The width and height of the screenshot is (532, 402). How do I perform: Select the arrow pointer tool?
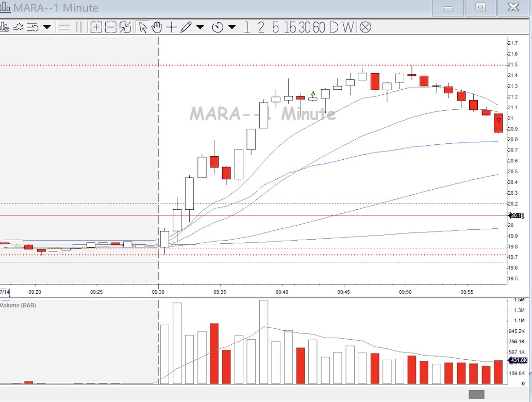click(143, 27)
